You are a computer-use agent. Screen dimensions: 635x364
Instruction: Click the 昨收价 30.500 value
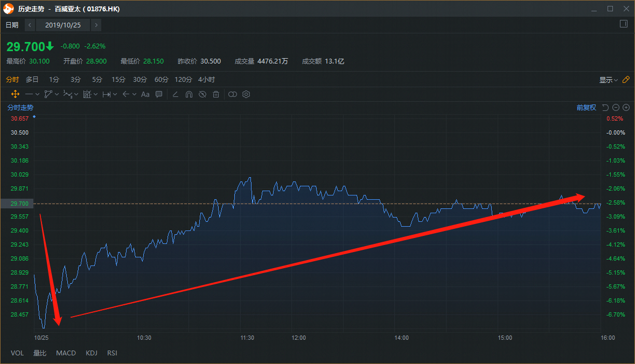(211, 61)
